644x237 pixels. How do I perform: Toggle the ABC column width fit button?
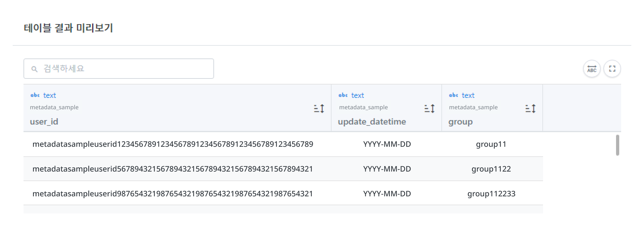click(592, 69)
